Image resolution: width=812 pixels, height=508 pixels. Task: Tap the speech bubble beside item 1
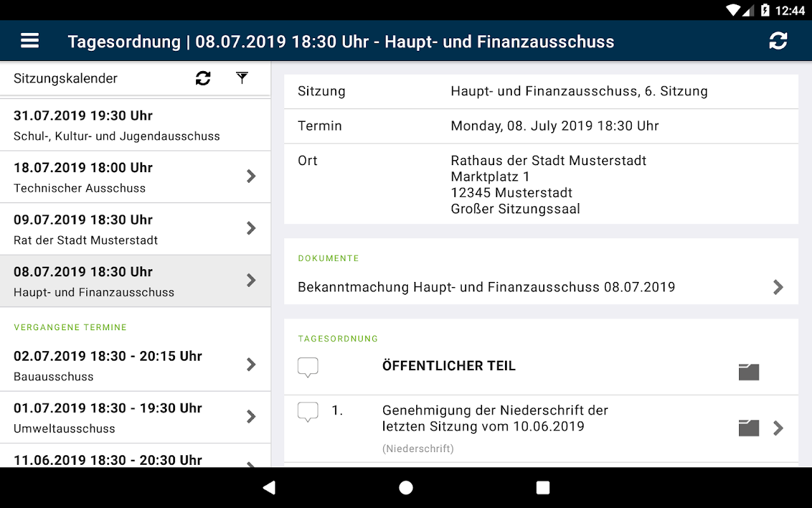coord(308,412)
